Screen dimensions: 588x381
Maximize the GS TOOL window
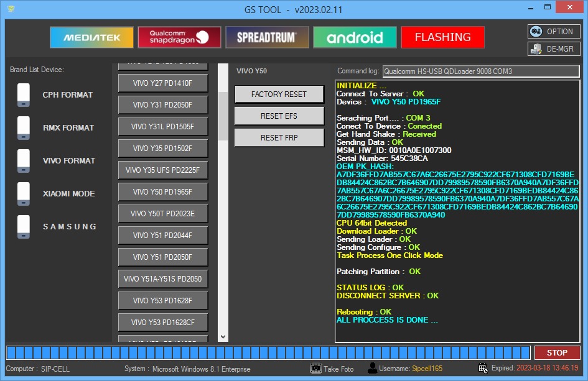coord(548,7)
